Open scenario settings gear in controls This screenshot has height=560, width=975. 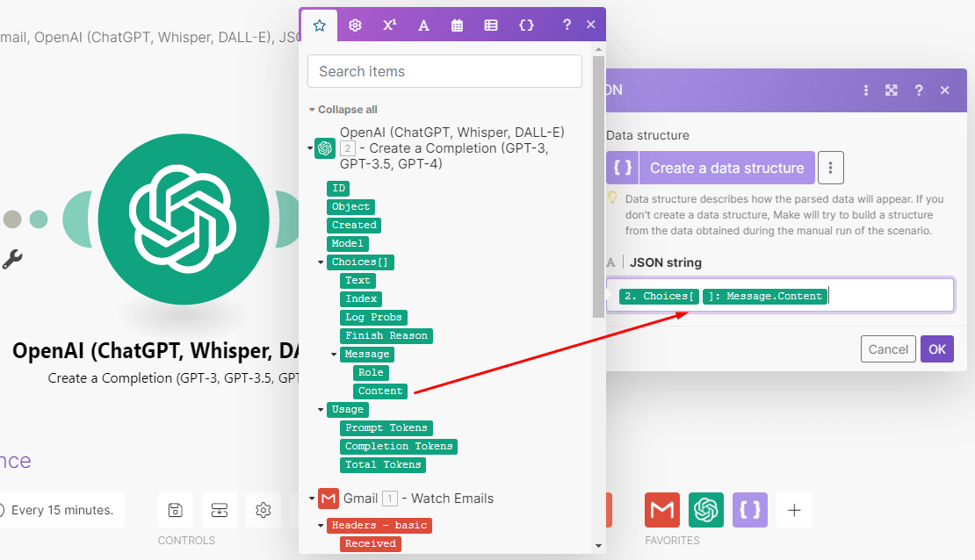263,510
